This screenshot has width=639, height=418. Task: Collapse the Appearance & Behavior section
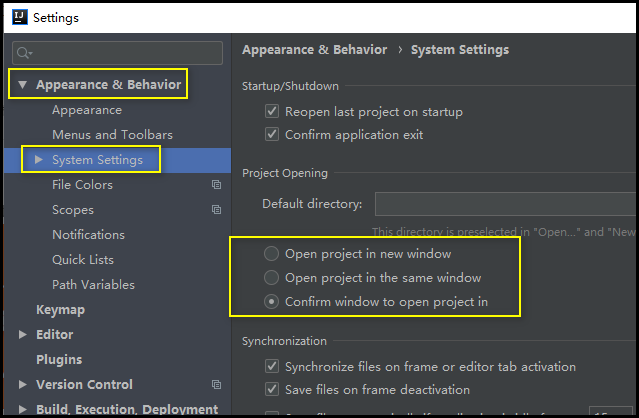pyautogui.click(x=23, y=85)
